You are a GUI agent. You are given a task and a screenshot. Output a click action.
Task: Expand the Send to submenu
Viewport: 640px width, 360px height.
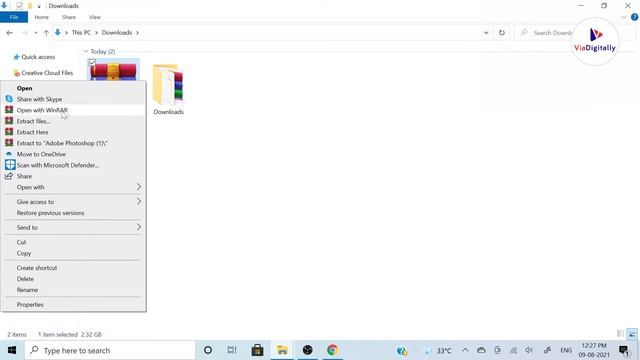pos(73,228)
